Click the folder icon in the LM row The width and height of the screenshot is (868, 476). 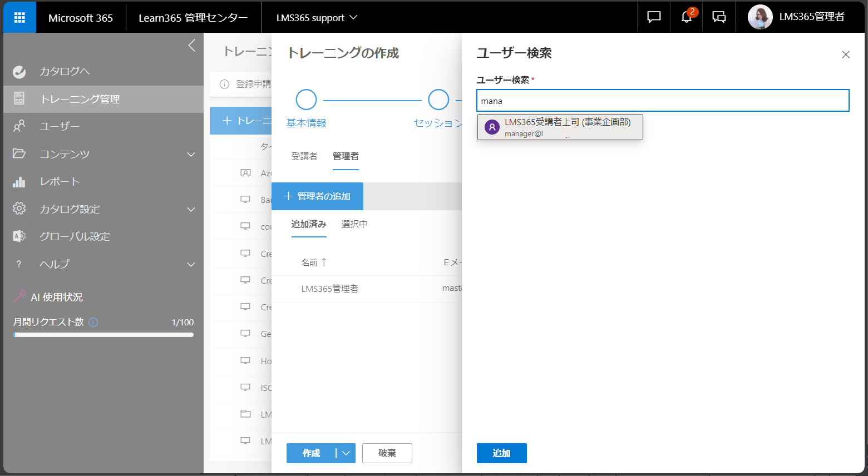tap(245, 414)
